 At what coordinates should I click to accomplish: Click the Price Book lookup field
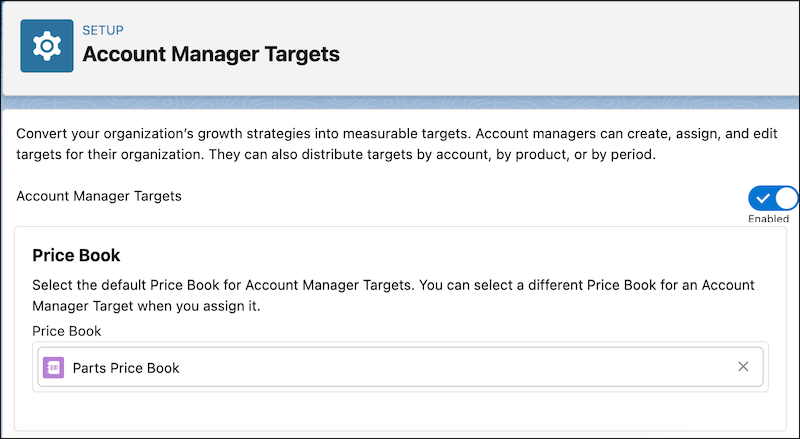[x=401, y=368]
